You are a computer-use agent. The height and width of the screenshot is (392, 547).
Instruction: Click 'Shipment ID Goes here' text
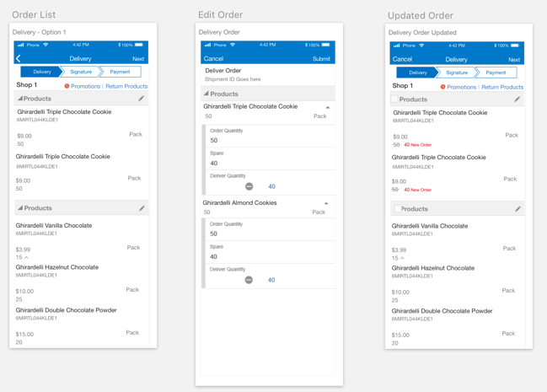[233, 79]
